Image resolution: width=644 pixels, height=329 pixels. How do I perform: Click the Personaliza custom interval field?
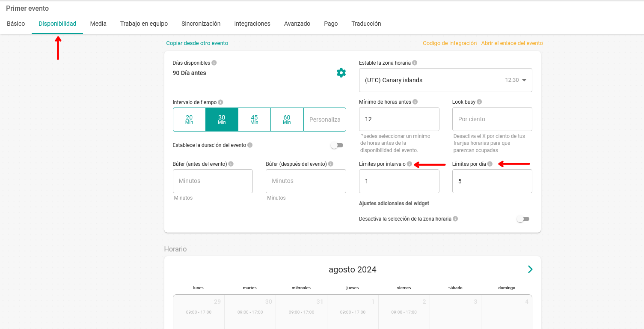[325, 120]
